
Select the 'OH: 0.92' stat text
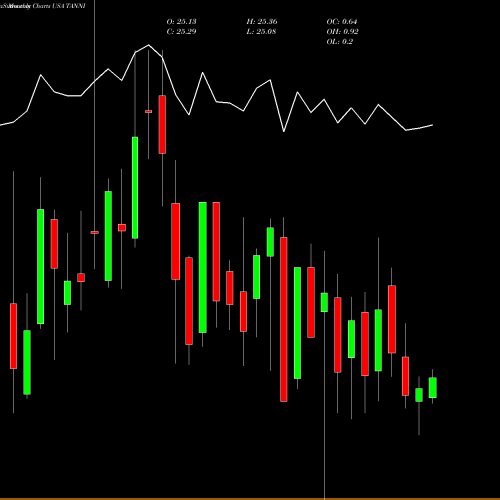(342, 32)
